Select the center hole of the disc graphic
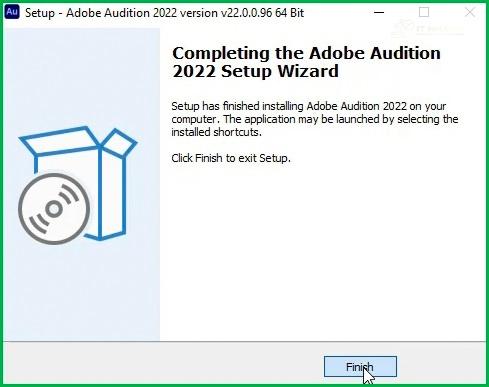This screenshot has width=489, height=387. (x=54, y=209)
